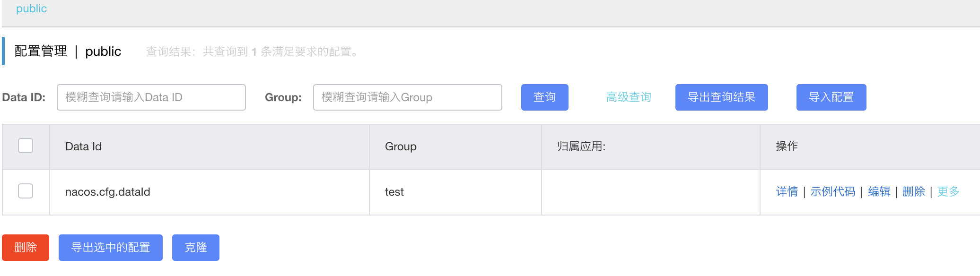The height and width of the screenshot is (276, 980).
Task: Click the Data Id column header
Action: coord(83,147)
